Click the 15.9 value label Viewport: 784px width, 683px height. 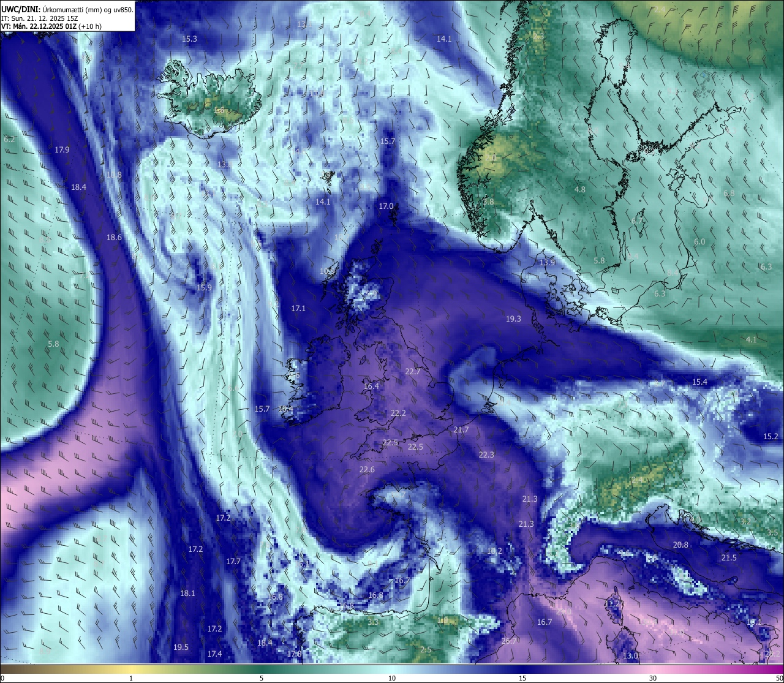(x=204, y=288)
